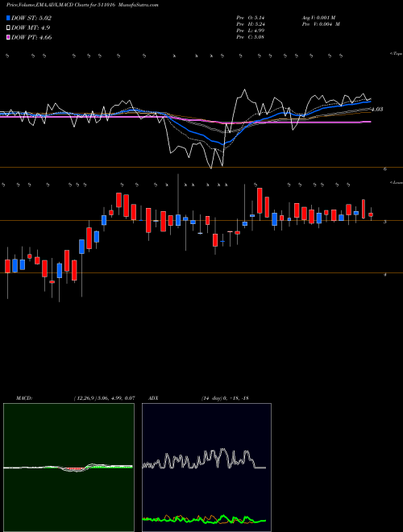403x532 pixels.
Task: Click the 'Pre C: 5.08' value
Action: click(x=251, y=37)
